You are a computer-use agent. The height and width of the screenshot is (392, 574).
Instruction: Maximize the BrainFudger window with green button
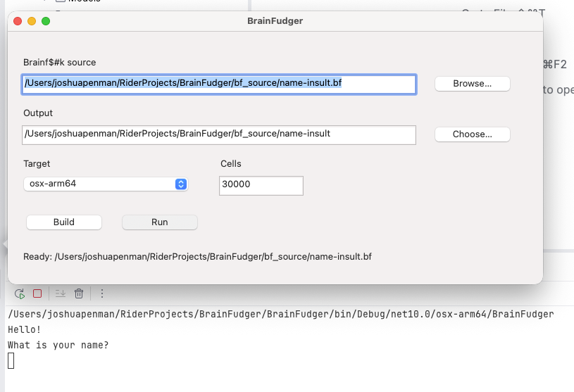pos(46,21)
